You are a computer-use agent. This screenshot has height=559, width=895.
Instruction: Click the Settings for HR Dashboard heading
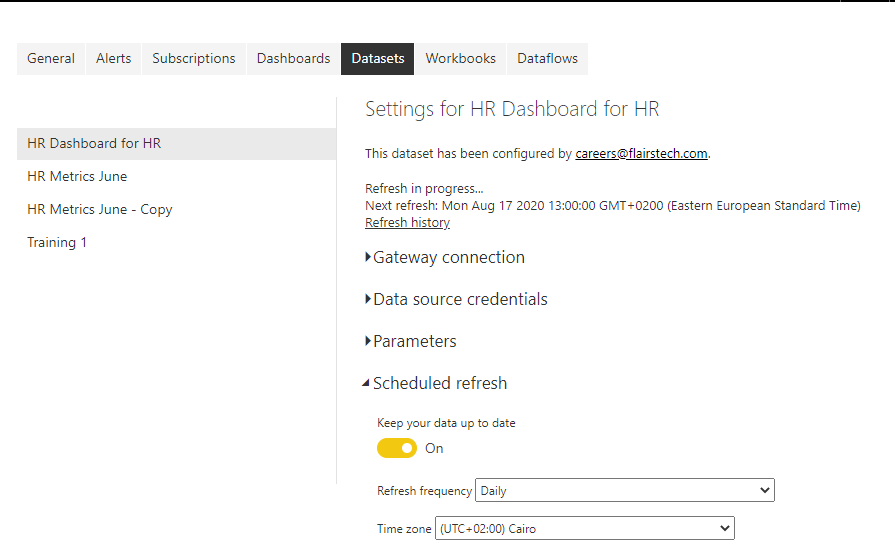click(x=512, y=109)
